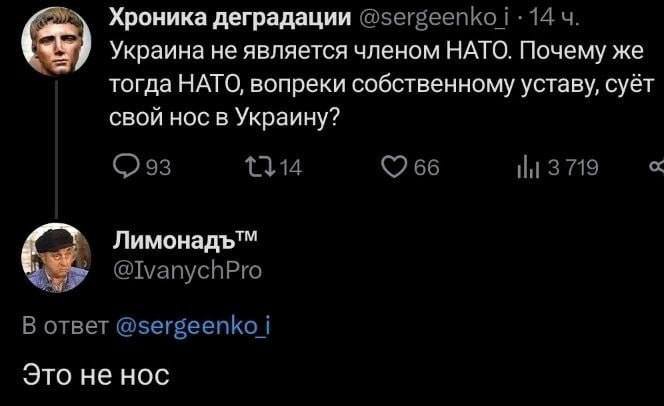Click the reply text Это не нос
The height and width of the screenshot is (406, 664).
pos(96,376)
